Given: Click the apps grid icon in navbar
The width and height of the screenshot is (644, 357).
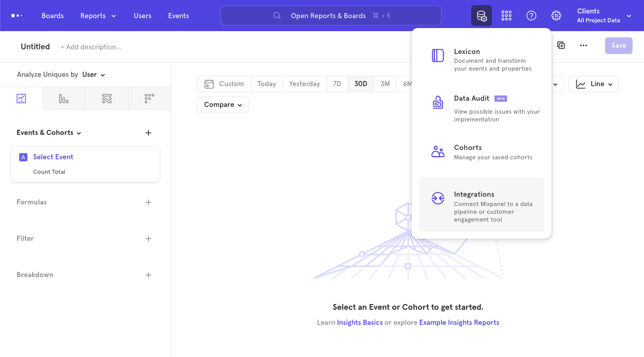Looking at the screenshot, I should pos(506,16).
